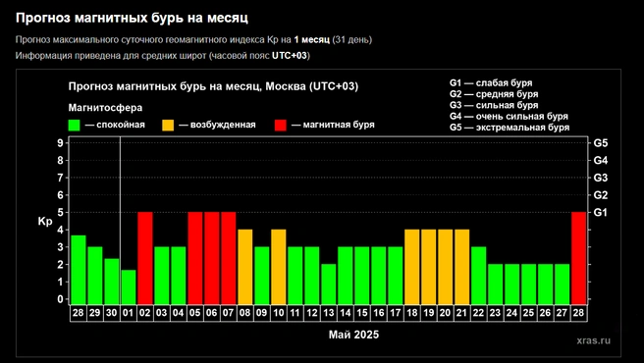Screen dimensions: 644x363
Task: Click the "— возбужденная" legend text
Action: (x=217, y=125)
